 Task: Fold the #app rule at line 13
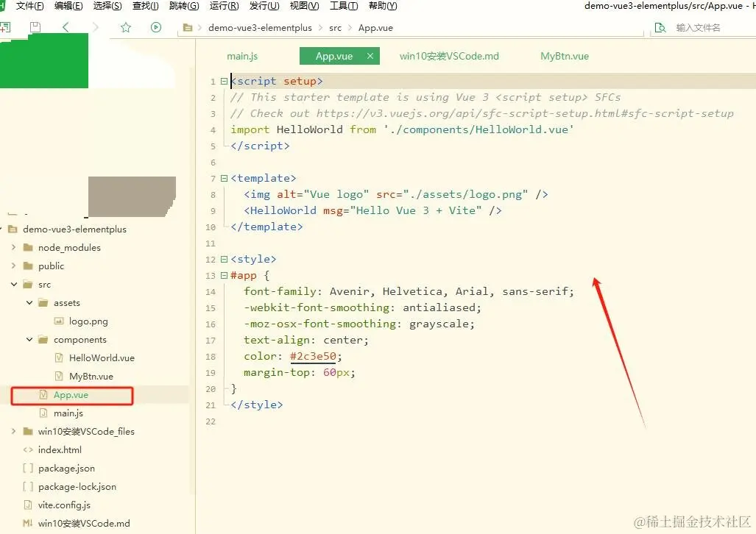[x=224, y=276]
